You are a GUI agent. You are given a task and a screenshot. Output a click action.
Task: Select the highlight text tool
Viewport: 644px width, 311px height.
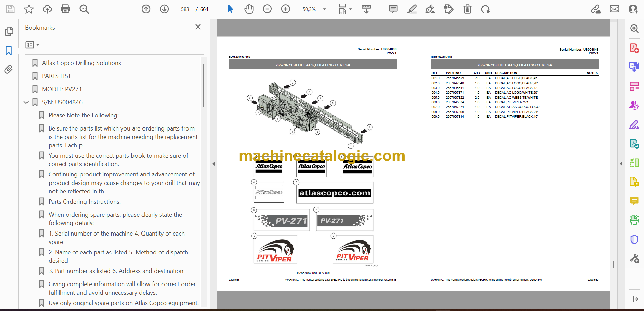[412, 9]
